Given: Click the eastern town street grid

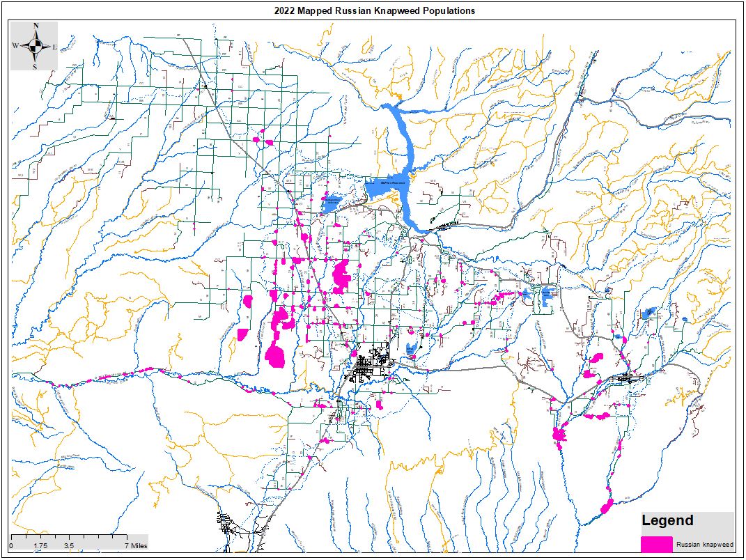Looking at the screenshot, I should [x=628, y=379].
